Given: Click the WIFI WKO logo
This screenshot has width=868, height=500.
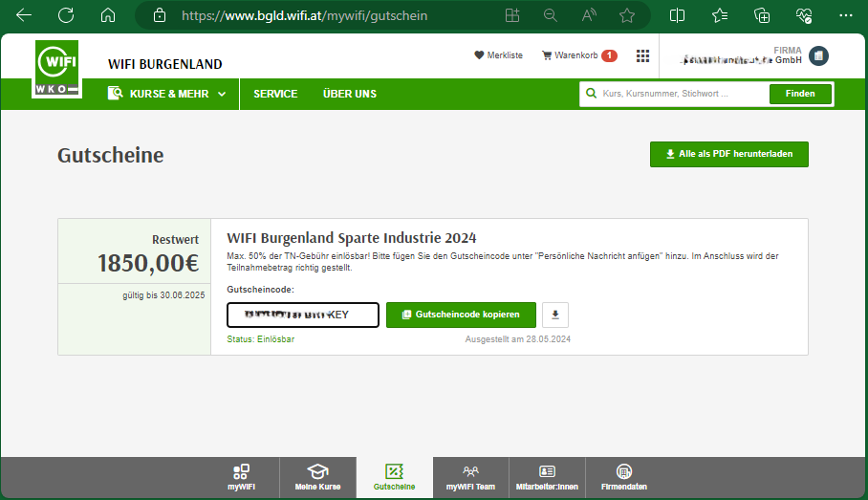Looking at the screenshot, I should pyautogui.click(x=57, y=69).
